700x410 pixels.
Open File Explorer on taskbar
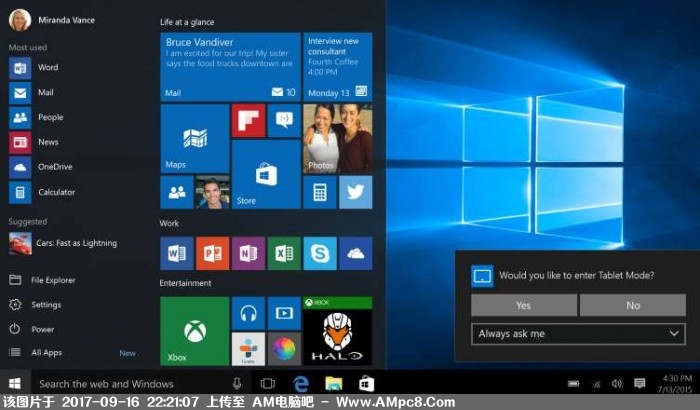tap(334, 383)
